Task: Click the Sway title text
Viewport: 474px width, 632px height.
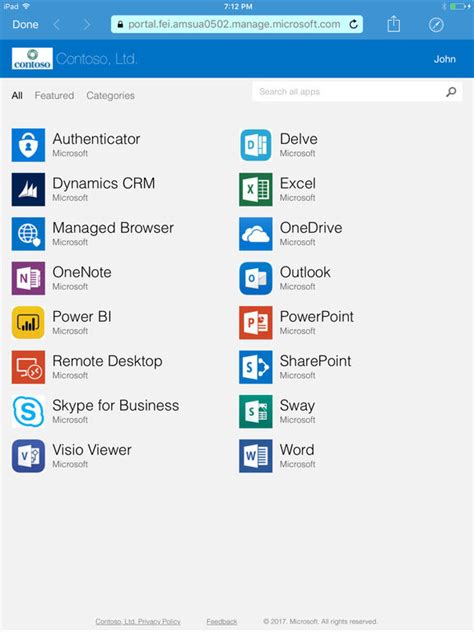Action: (297, 405)
